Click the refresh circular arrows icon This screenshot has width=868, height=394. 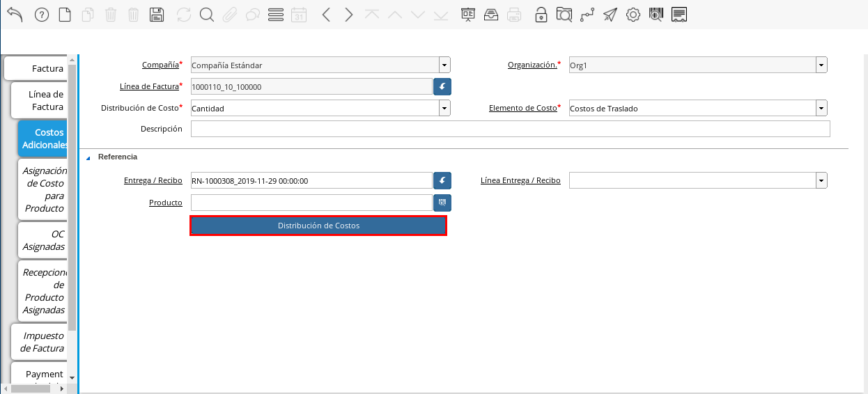pyautogui.click(x=184, y=15)
